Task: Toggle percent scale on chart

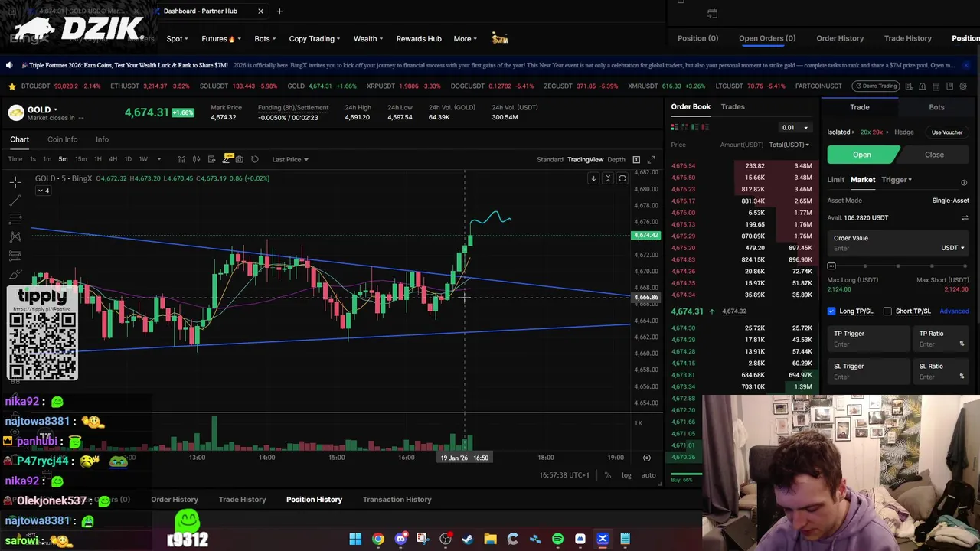Action: (607, 475)
